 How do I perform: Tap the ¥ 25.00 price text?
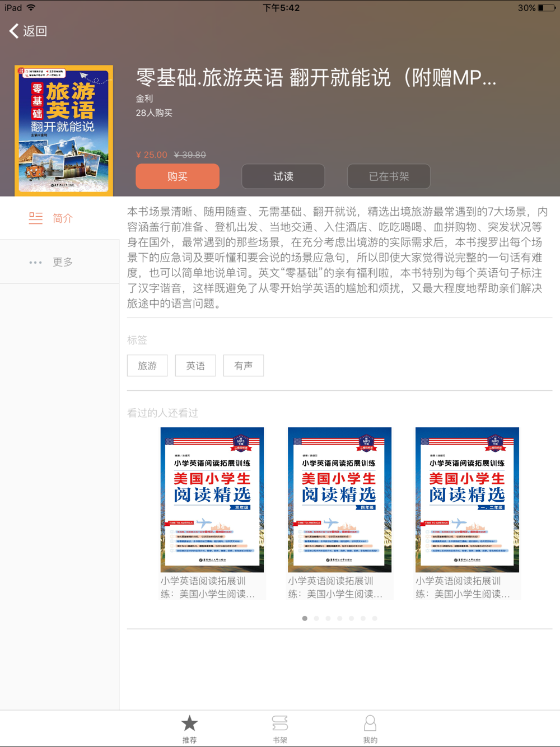pyautogui.click(x=151, y=155)
